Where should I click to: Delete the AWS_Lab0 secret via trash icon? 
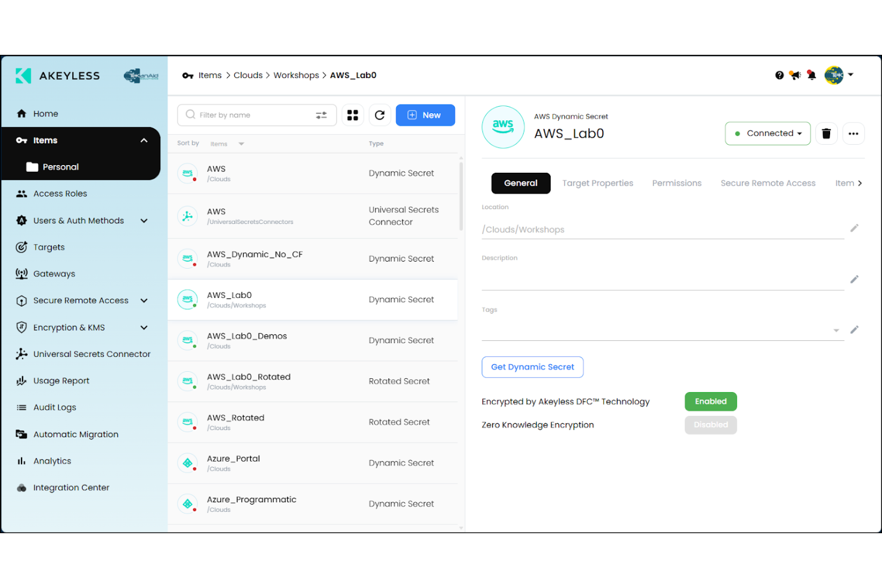827,133
